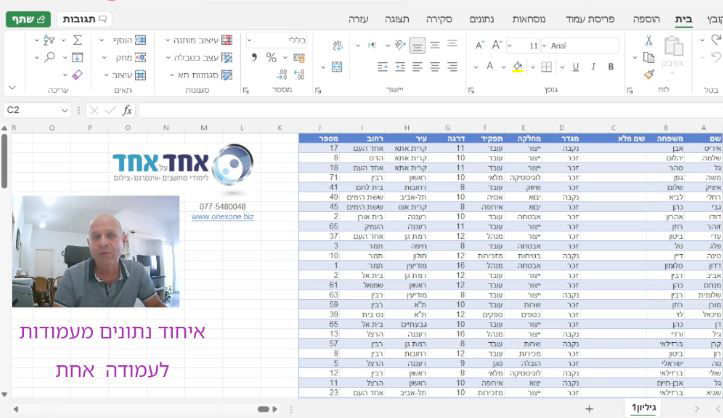The image size is (723, 418).
Task: Open the Insert (הוספה) tab
Action: 646,19
